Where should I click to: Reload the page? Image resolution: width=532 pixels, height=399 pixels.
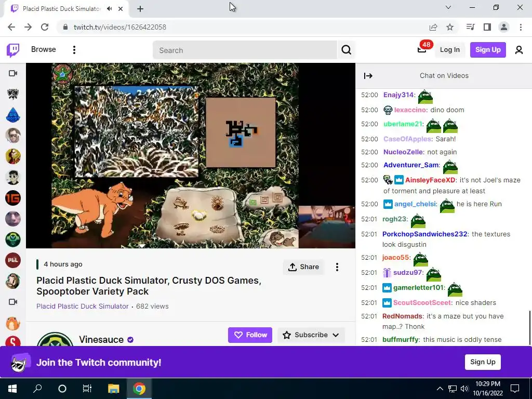point(45,27)
